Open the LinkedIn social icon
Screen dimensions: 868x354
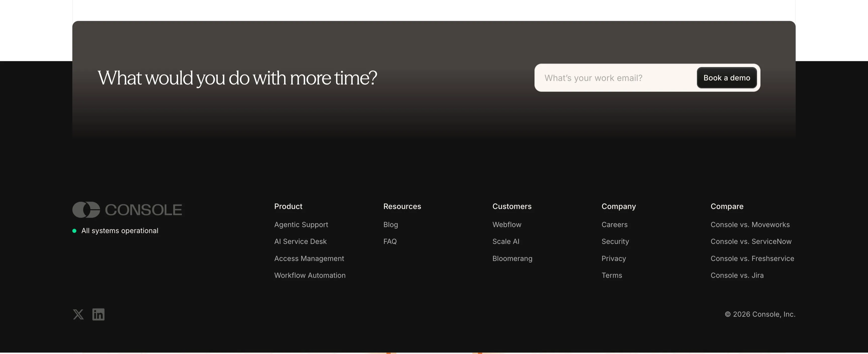tap(98, 314)
